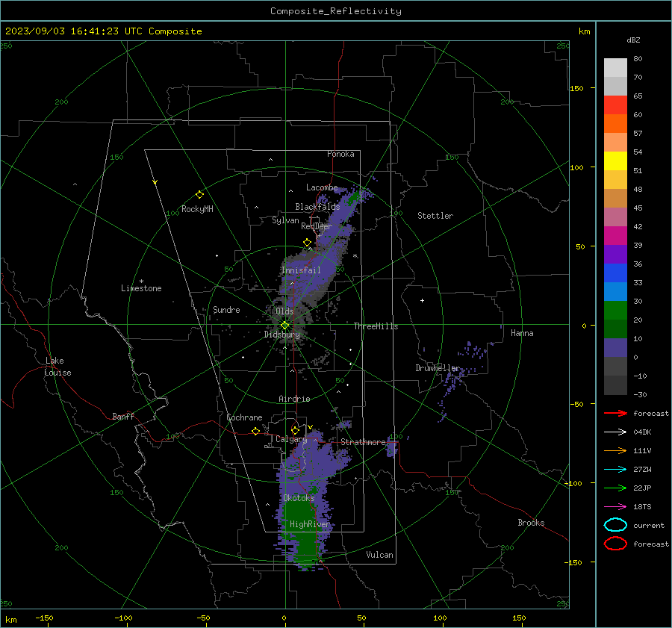Click the yellow diamond marker above Calgary
Screen dimensions: 672x628
pyautogui.click(x=295, y=430)
